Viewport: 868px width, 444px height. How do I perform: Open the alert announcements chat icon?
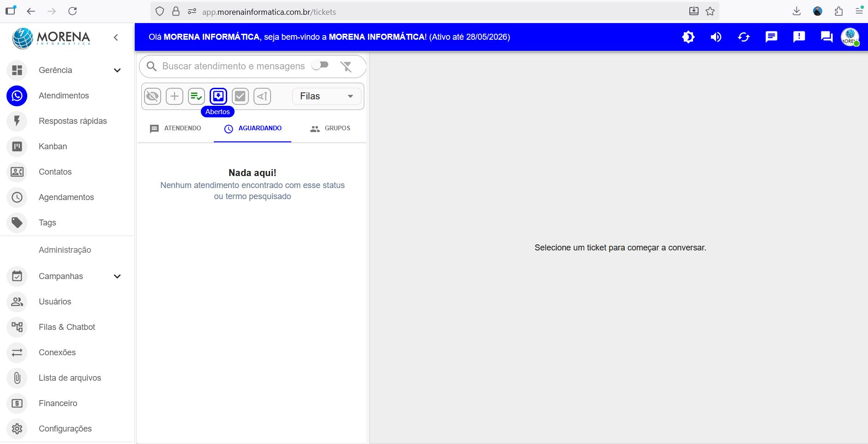tap(799, 37)
